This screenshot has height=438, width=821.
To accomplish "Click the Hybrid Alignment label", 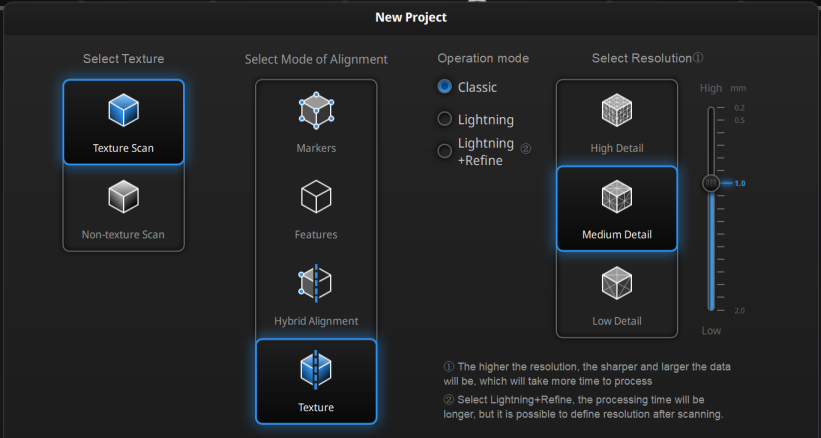I will coord(316,321).
